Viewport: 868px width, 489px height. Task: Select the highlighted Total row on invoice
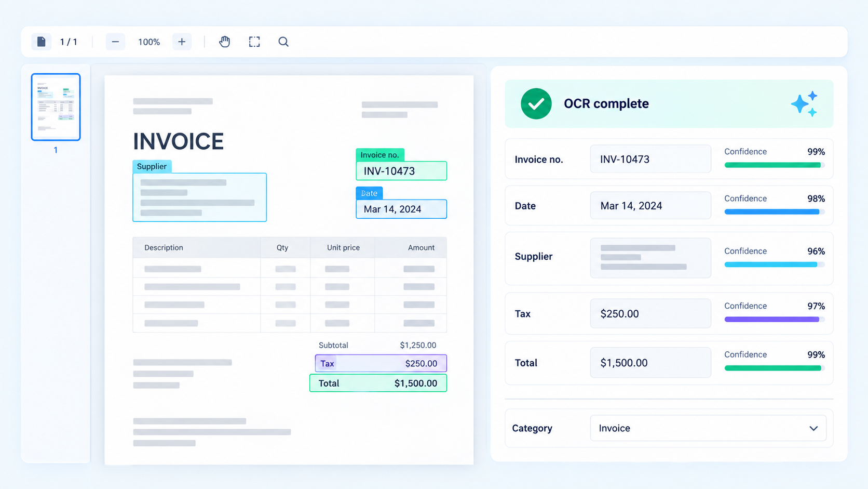378,383
